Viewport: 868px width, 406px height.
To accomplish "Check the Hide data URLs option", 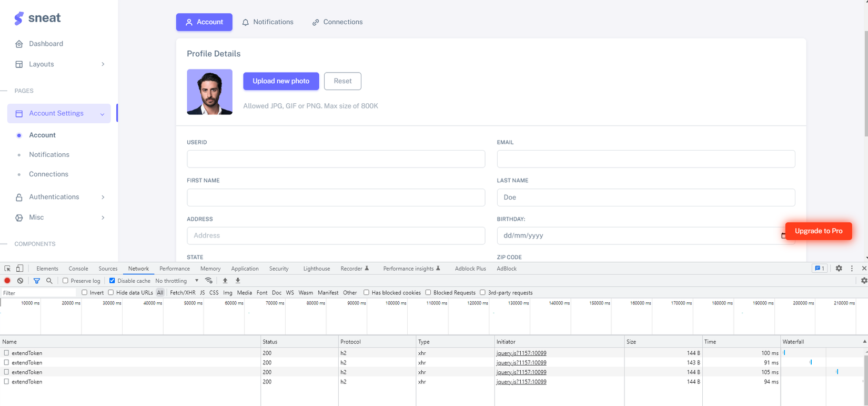I will click(x=111, y=293).
